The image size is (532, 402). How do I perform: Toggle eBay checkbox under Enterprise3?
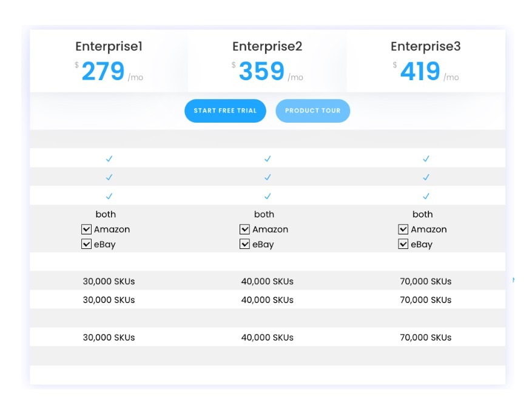click(x=403, y=244)
